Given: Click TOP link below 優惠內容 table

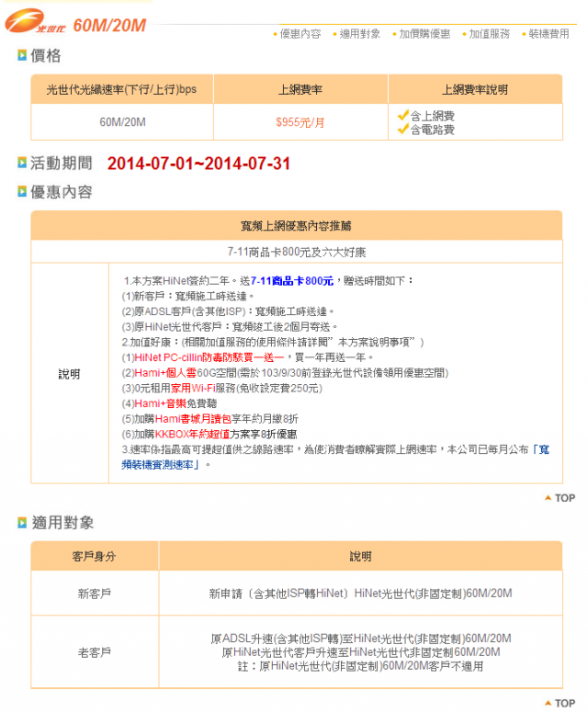Looking at the screenshot, I should pos(565,498).
